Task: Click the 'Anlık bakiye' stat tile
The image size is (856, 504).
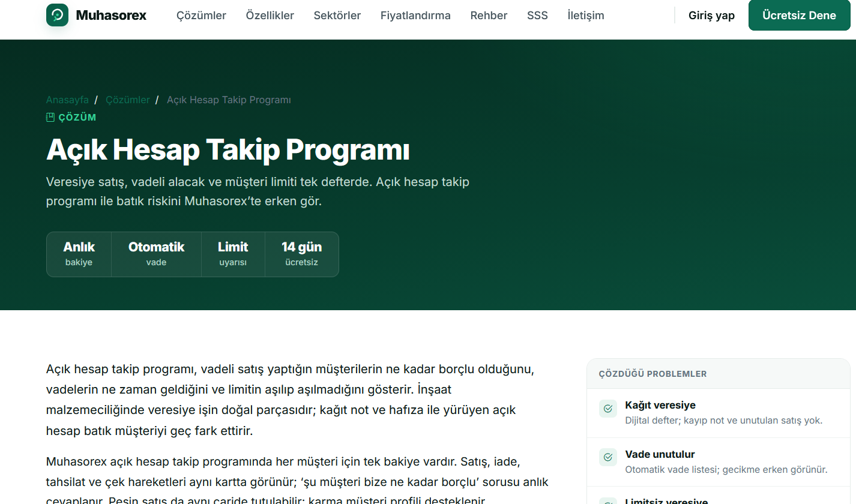Action: tap(79, 254)
